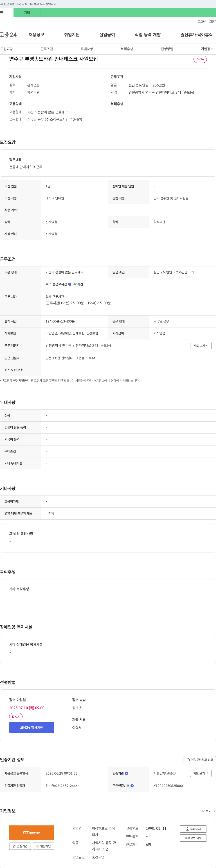Open the 실업급여 main menu

107,35
